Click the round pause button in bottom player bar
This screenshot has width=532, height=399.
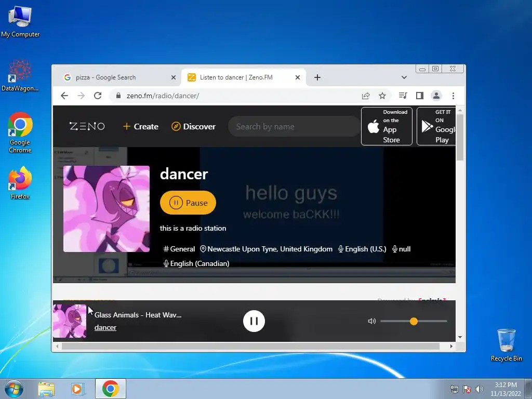pos(254,321)
